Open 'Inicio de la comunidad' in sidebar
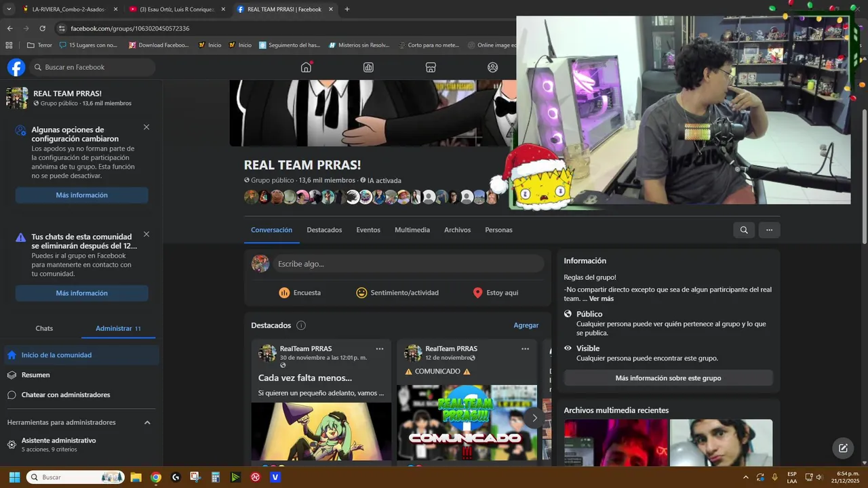Viewport: 868px width, 488px height. 81,355
